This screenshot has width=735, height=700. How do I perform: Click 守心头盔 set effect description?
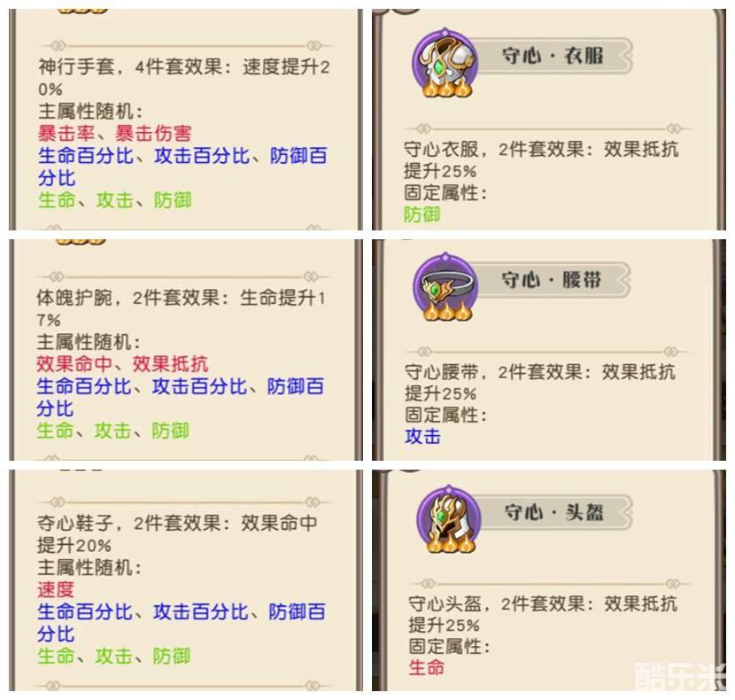click(x=542, y=614)
